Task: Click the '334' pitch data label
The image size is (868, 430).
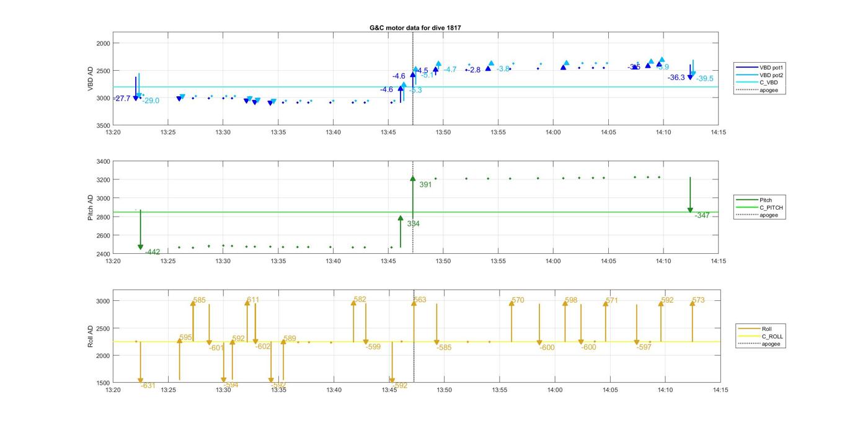Action: coord(413,224)
